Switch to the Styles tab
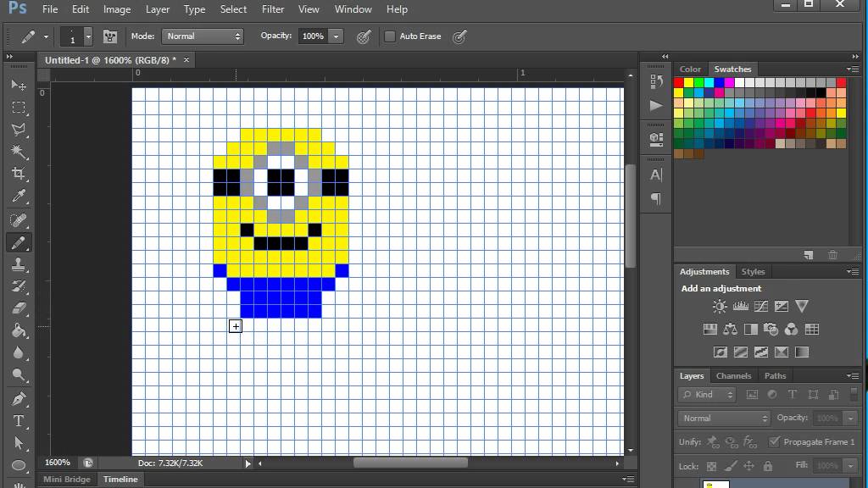Image resolution: width=868 pixels, height=488 pixels. tap(753, 272)
